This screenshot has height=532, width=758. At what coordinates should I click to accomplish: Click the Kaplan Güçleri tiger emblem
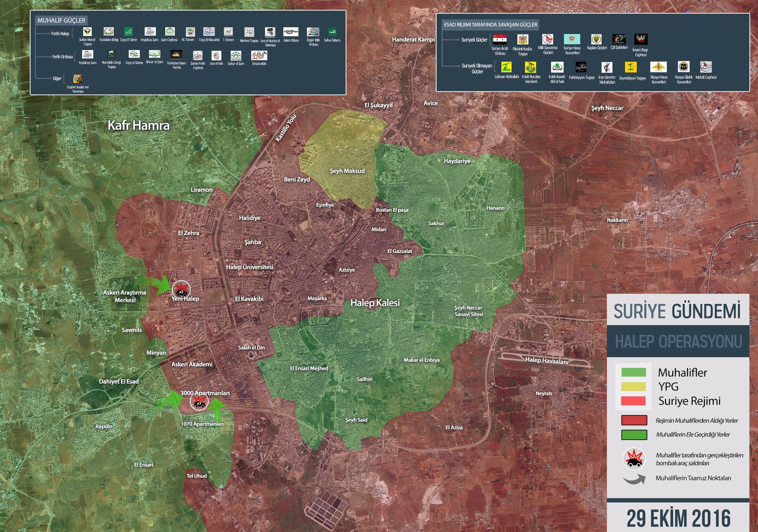596,39
